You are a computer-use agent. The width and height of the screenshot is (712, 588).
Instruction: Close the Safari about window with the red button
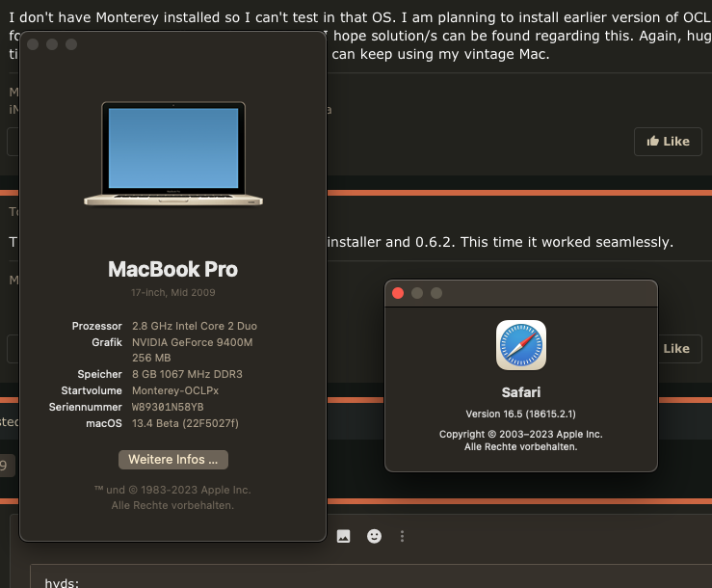[398, 293]
